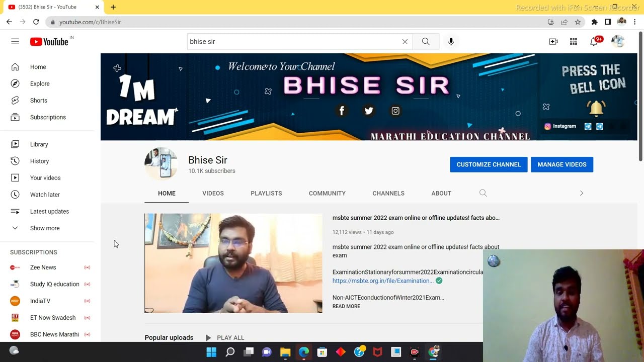Open msbte.org.in link in description
Image resolution: width=644 pixels, height=362 pixels.
pyautogui.click(x=383, y=281)
